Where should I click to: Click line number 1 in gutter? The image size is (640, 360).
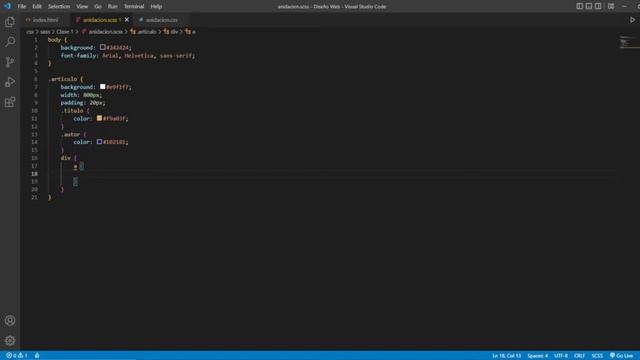36,40
